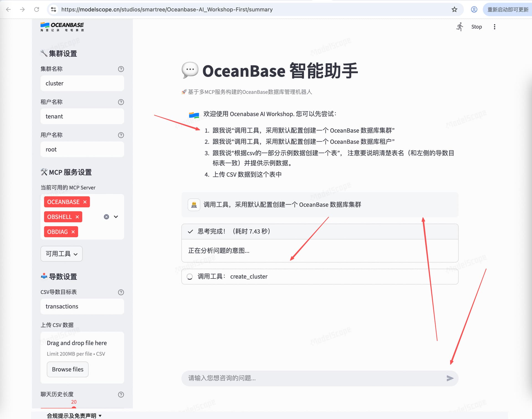Open site information icon in address bar
This screenshot has height=419, width=532.
[53, 9]
